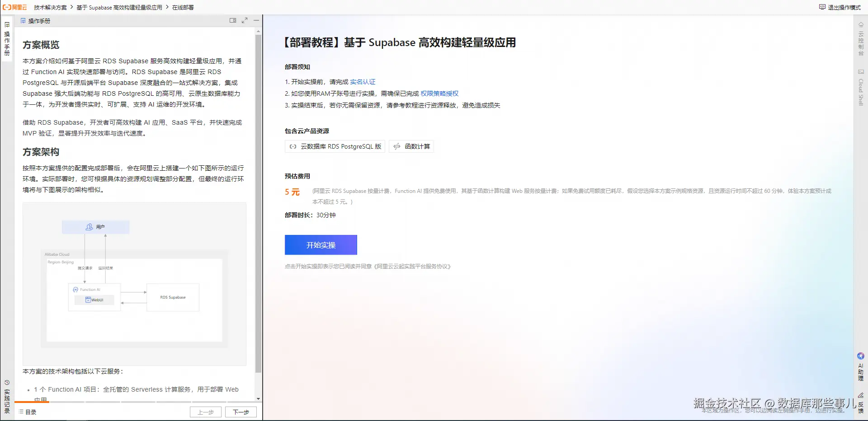This screenshot has height=421, width=868.
Task: Click the 云控制台 cloud icon
Action: coord(861,25)
